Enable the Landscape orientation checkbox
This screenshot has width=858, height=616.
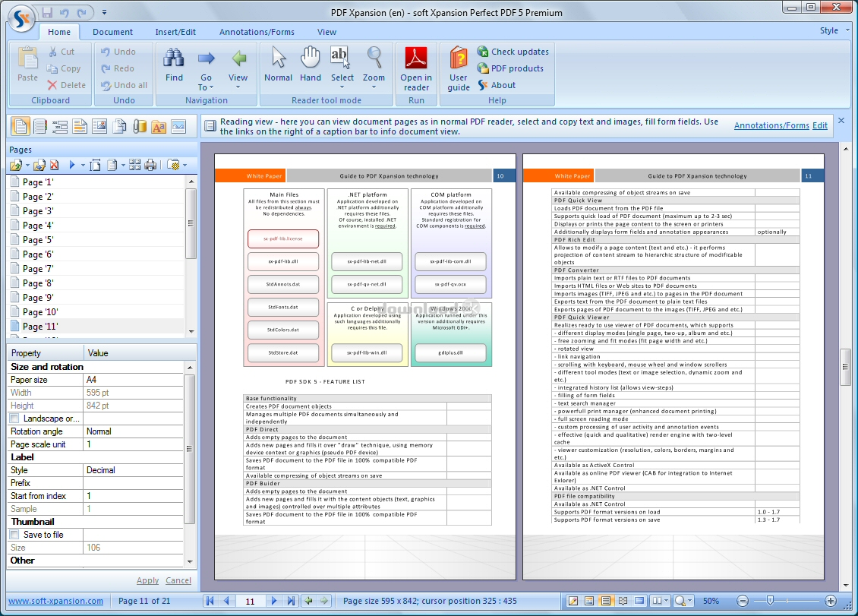coord(14,419)
